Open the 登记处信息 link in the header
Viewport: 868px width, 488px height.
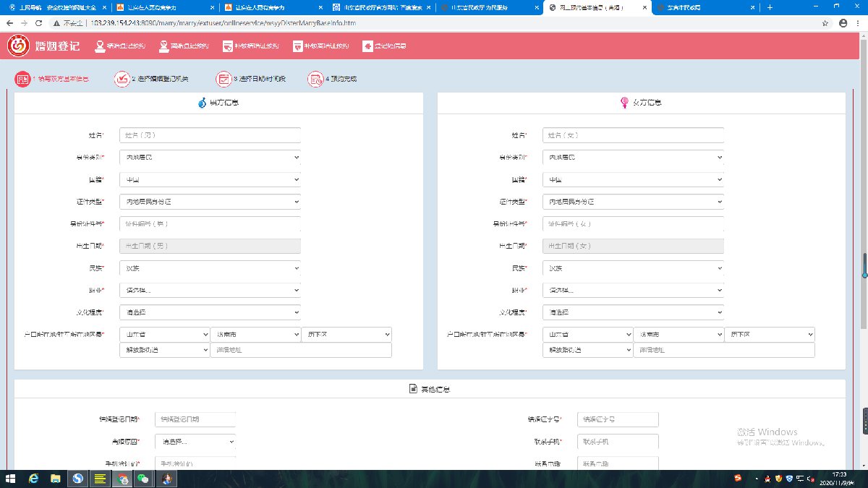(385, 46)
